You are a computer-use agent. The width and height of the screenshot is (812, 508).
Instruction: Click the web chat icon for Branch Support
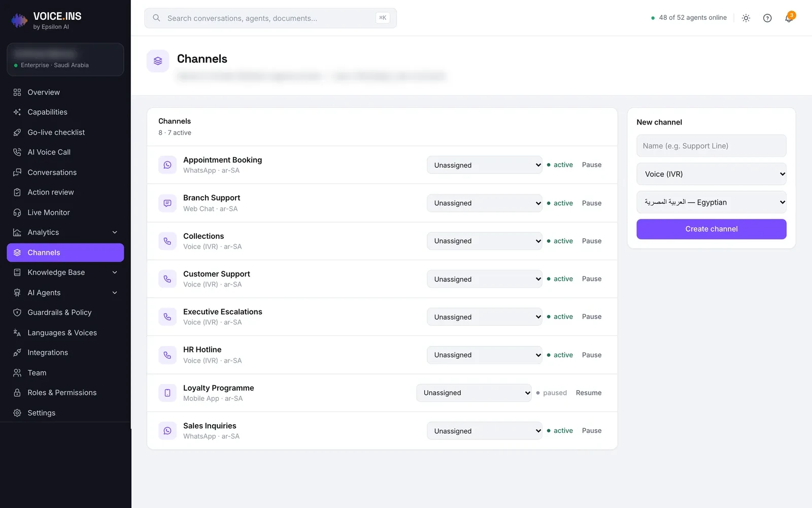point(167,203)
